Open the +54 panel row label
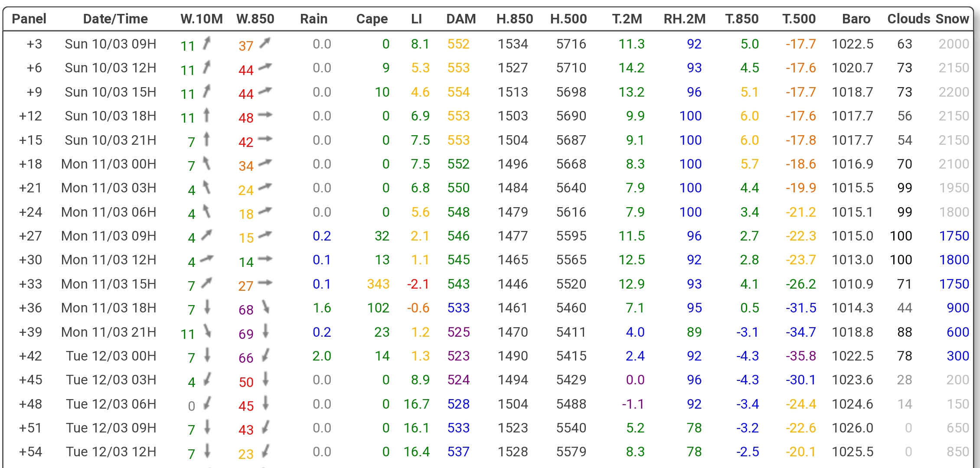 (30, 452)
